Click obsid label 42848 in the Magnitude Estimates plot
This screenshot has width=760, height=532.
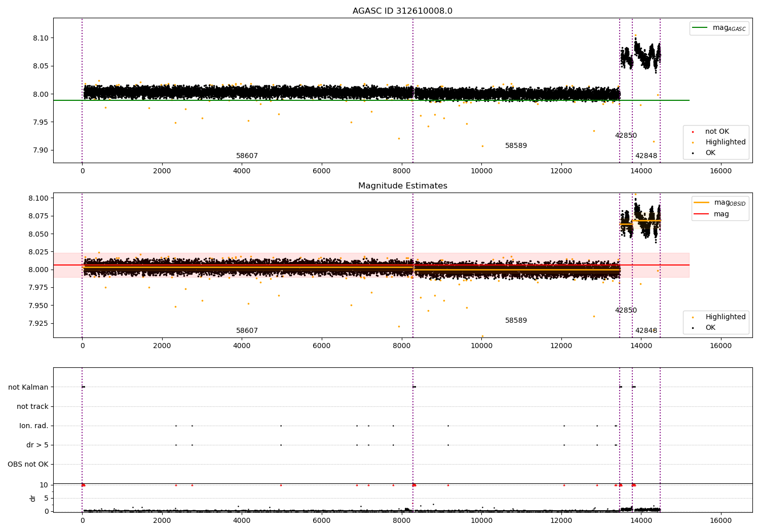(646, 331)
